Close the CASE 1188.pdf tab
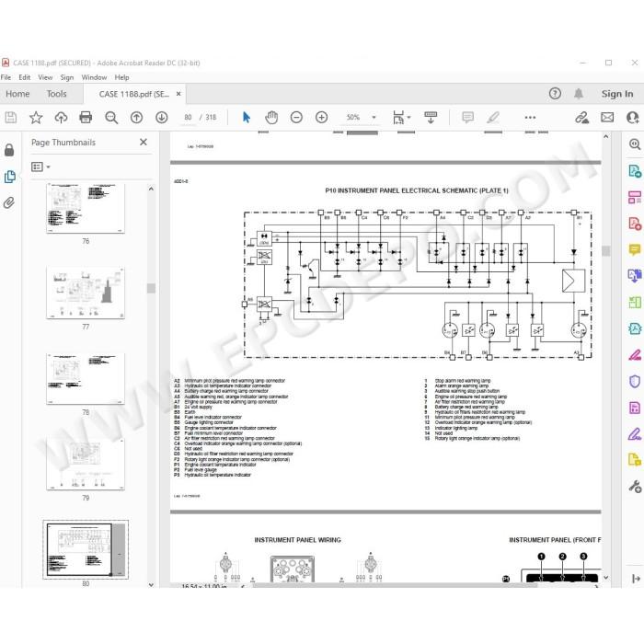 [x=178, y=94]
